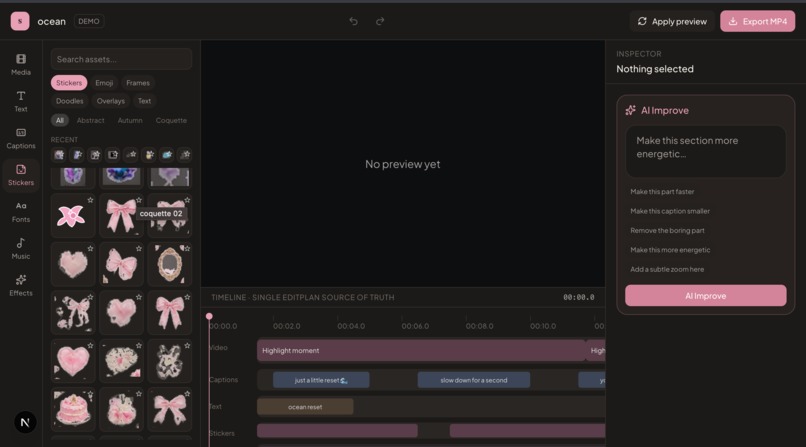This screenshot has width=806, height=447.
Task: Focus the Search assets field
Action: (x=121, y=59)
